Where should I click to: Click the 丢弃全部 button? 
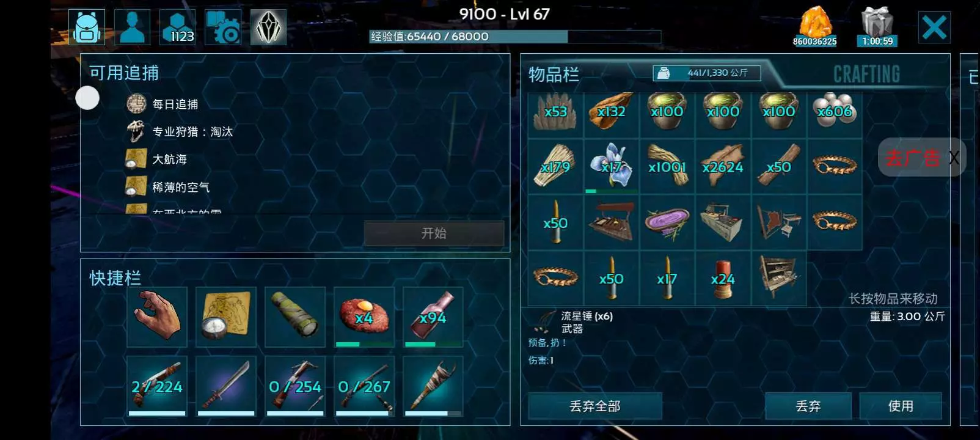click(x=595, y=406)
